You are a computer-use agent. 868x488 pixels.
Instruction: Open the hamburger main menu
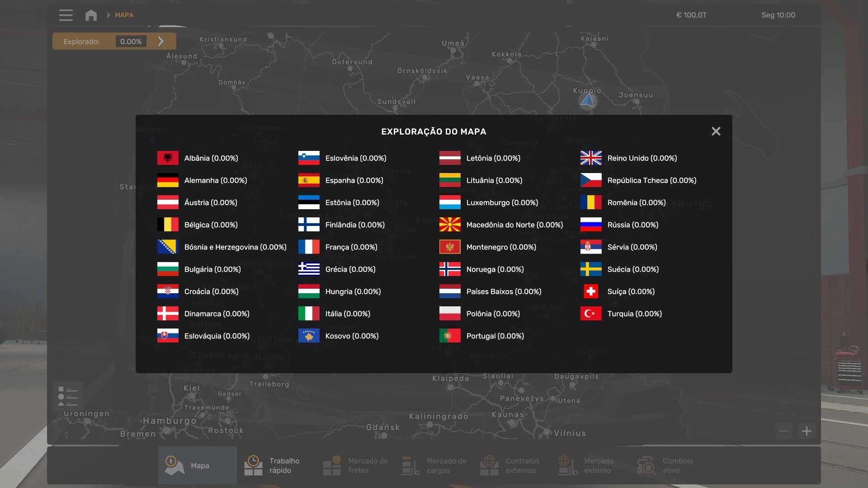tap(66, 15)
